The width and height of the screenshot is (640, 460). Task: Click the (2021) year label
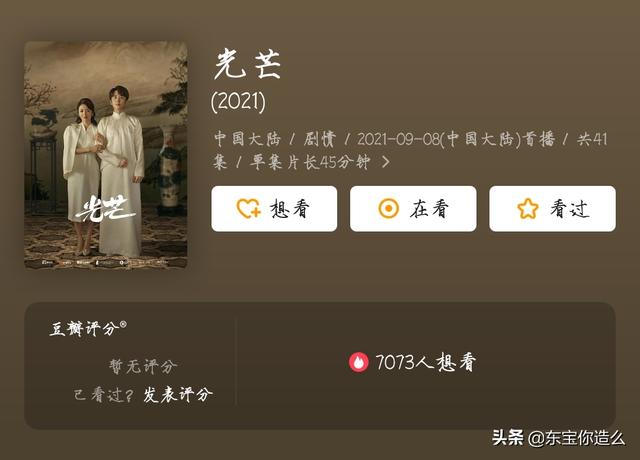pos(238,101)
